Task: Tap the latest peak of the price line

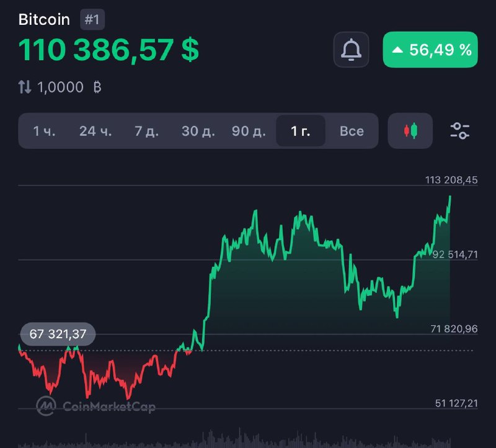Action: [450, 197]
